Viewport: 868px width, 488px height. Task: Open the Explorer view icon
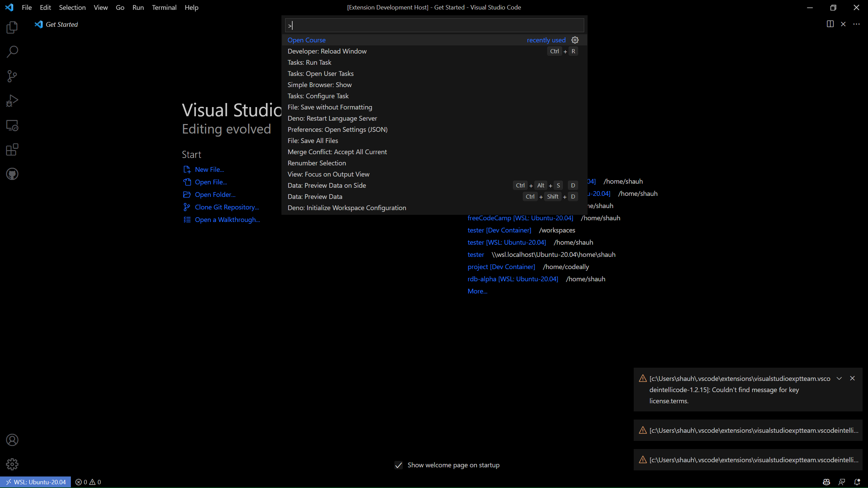click(x=12, y=27)
